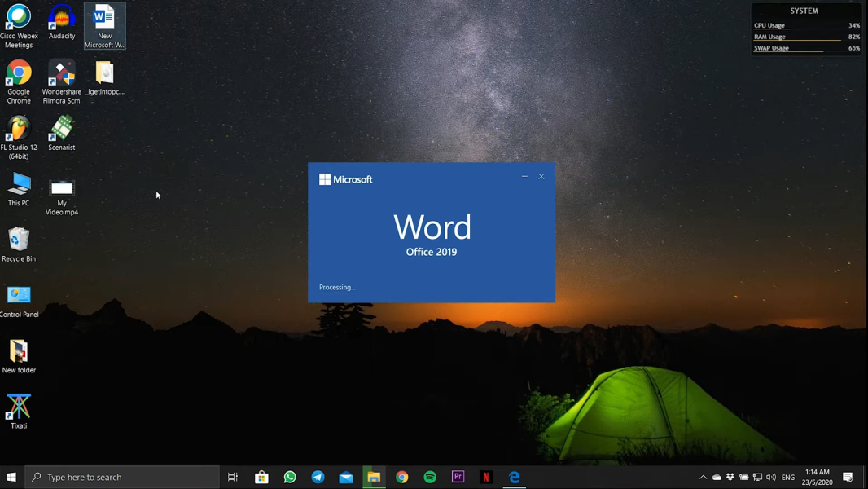Show hidden system tray icons
The image size is (868, 489).
pyautogui.click(x=703, y=477)
